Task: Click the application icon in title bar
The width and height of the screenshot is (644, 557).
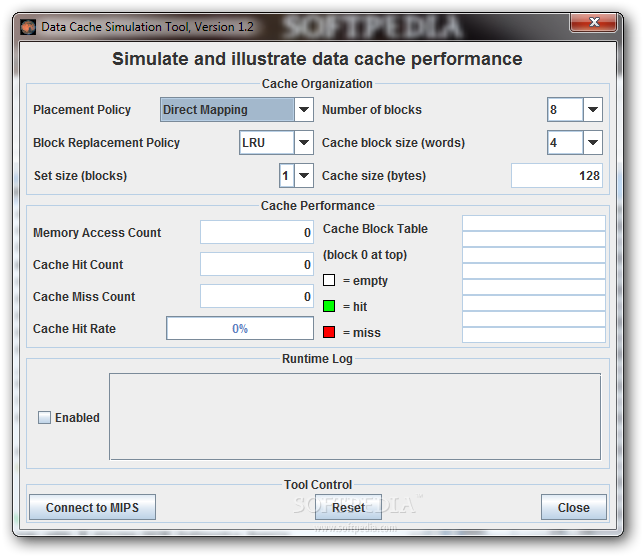Action: click(28, 27)
